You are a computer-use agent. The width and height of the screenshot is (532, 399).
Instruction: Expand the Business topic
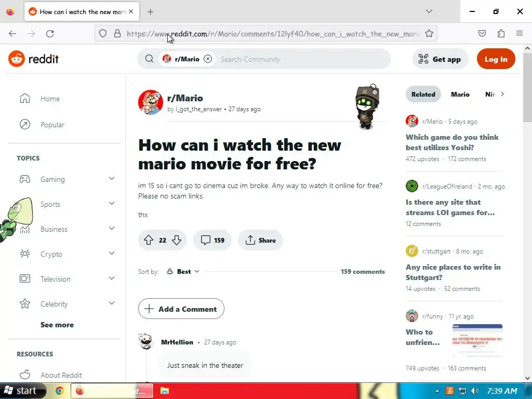tap(112, 229)
